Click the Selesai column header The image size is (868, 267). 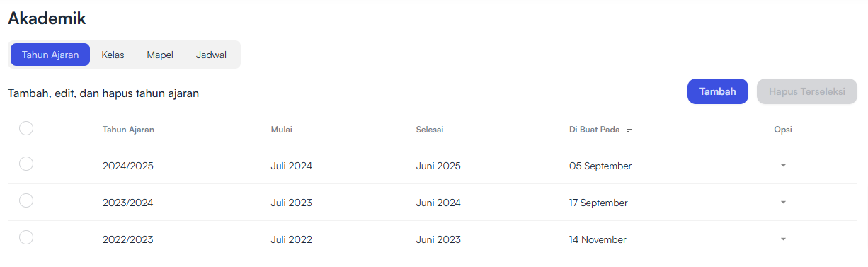(430, 129)
